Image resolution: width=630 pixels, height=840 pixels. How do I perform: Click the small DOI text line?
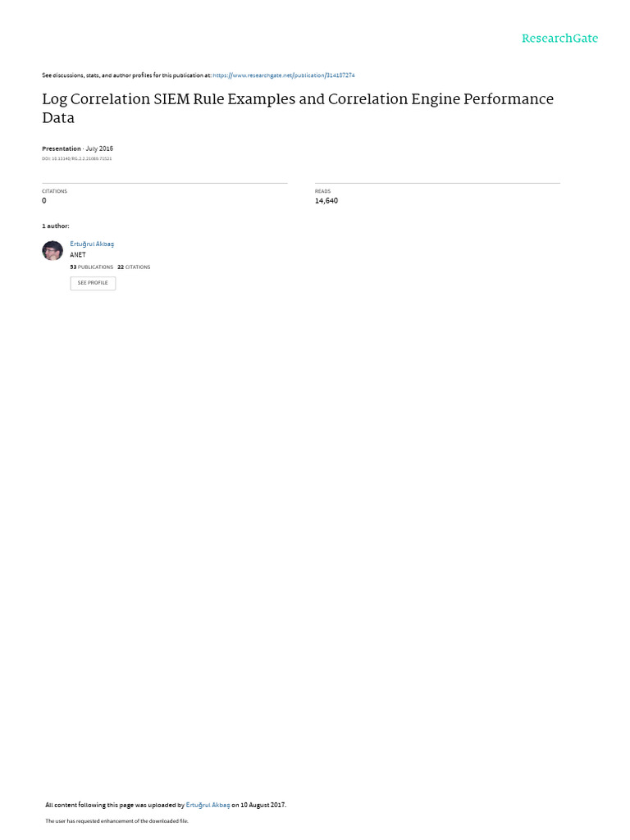click(x=76, y=158)
